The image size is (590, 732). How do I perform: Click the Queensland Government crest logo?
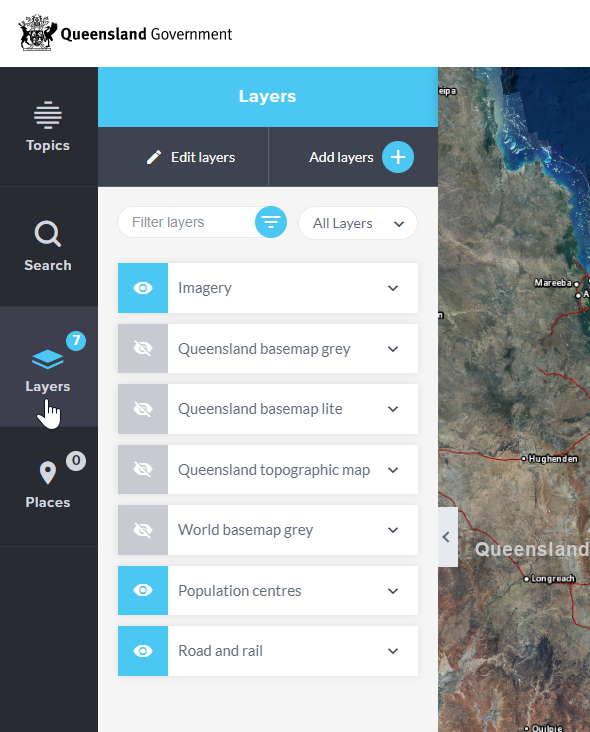(37, 33)
